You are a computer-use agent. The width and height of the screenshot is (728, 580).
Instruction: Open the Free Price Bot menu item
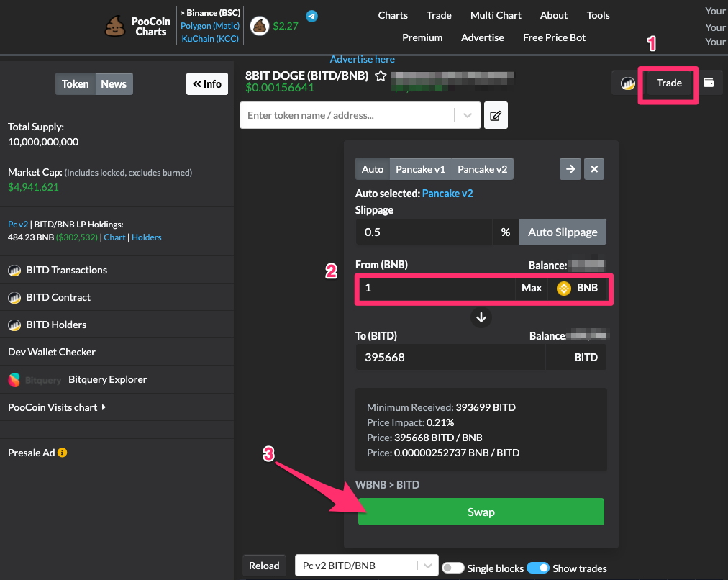click(555, 37)
